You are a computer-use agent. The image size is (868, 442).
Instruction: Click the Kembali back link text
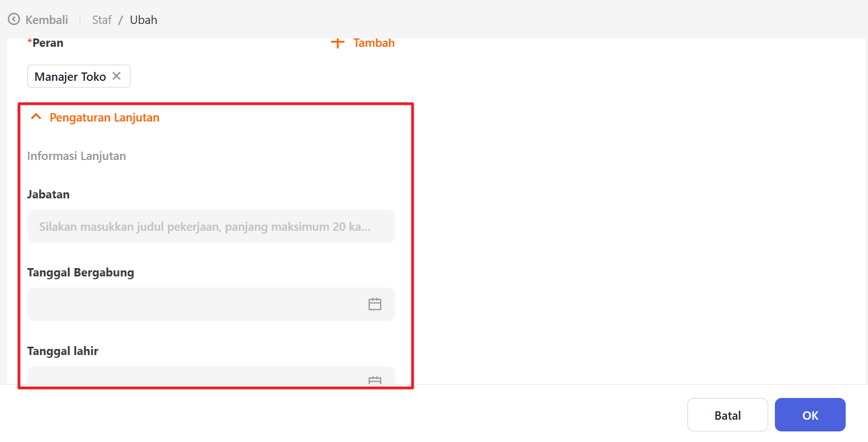[47, 20]
